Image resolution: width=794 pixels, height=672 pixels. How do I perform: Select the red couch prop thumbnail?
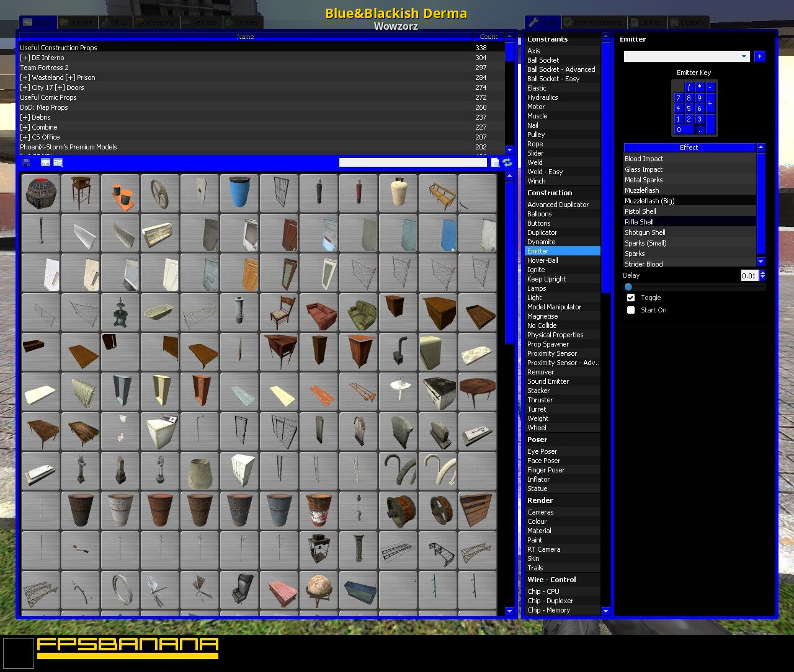point(319,312)
